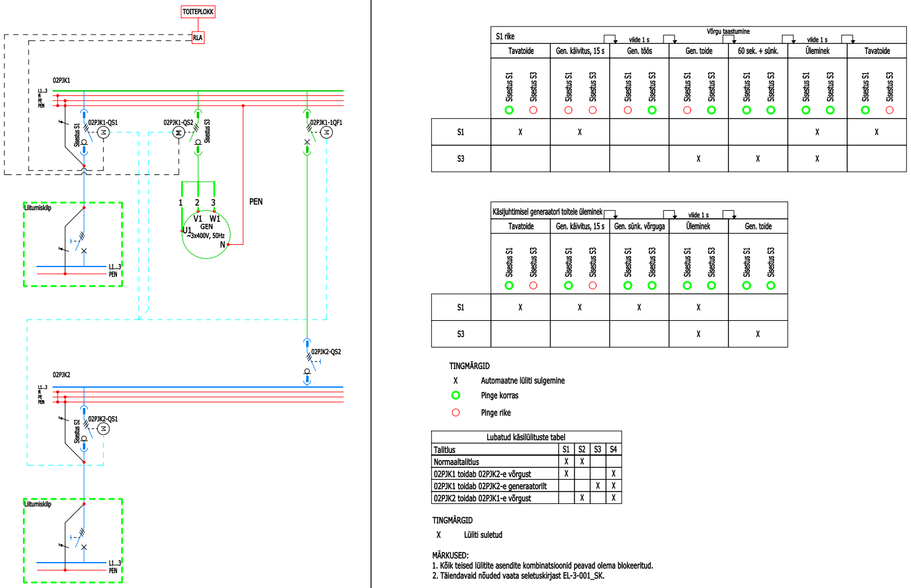Select the Gen. käivitus, 15 s header in top table

tap(580, 51)
